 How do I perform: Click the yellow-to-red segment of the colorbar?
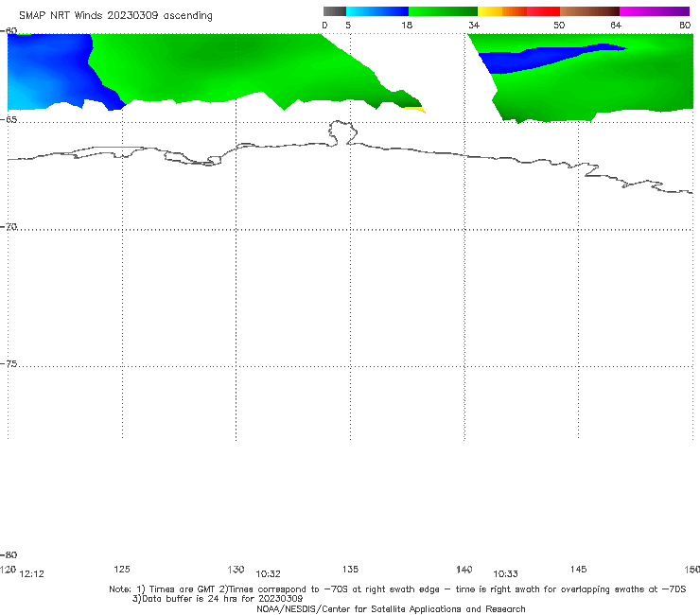[x=518, y=11]
